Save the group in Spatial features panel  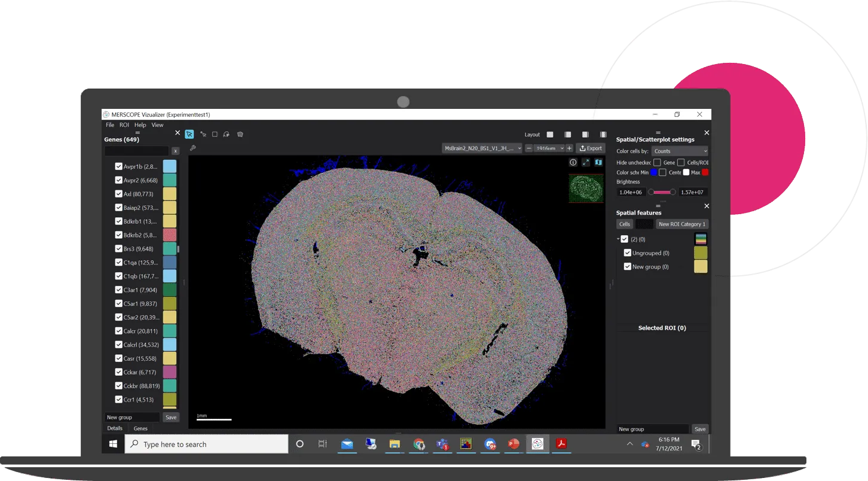[x=700, y=429]
